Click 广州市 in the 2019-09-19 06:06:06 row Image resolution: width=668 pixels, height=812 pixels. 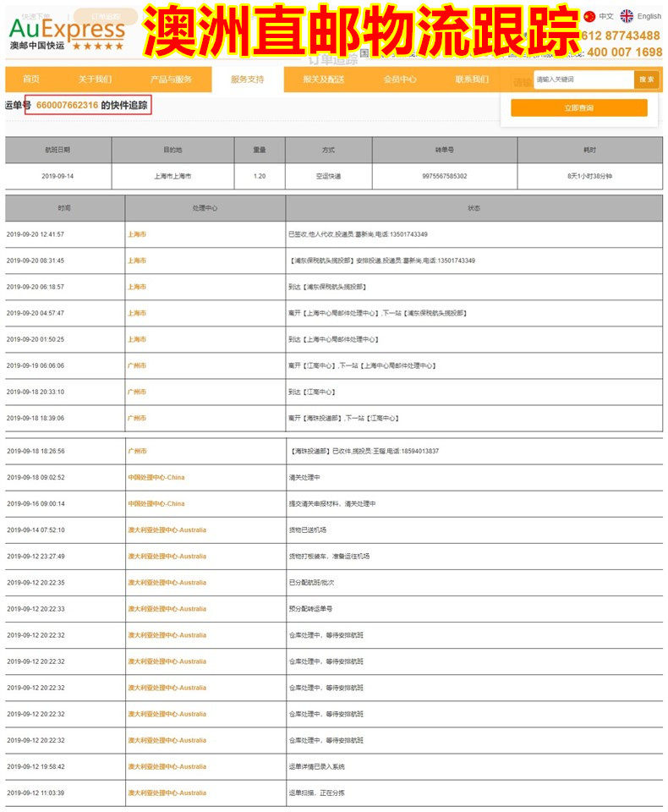[137, 365]
